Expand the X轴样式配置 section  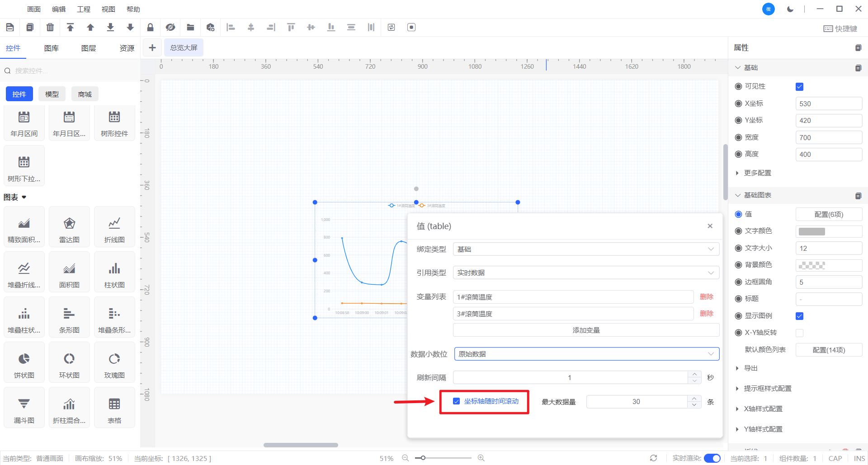click(x=763, y=409)
